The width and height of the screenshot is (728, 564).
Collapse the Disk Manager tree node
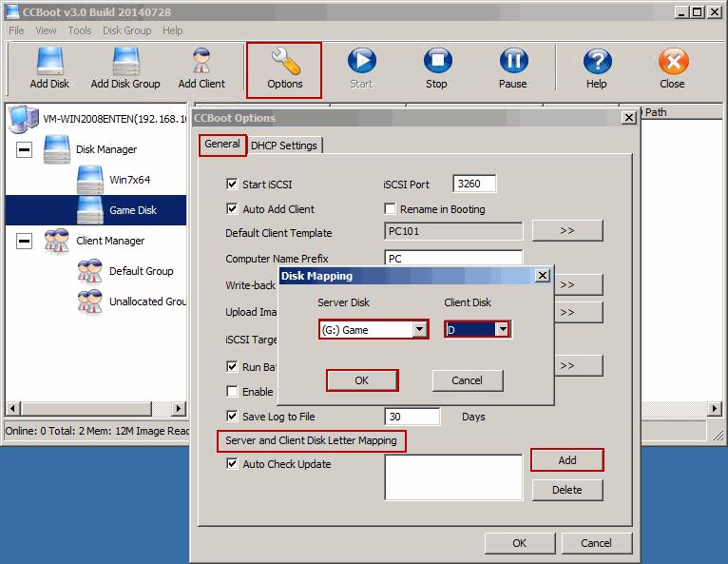24,149
